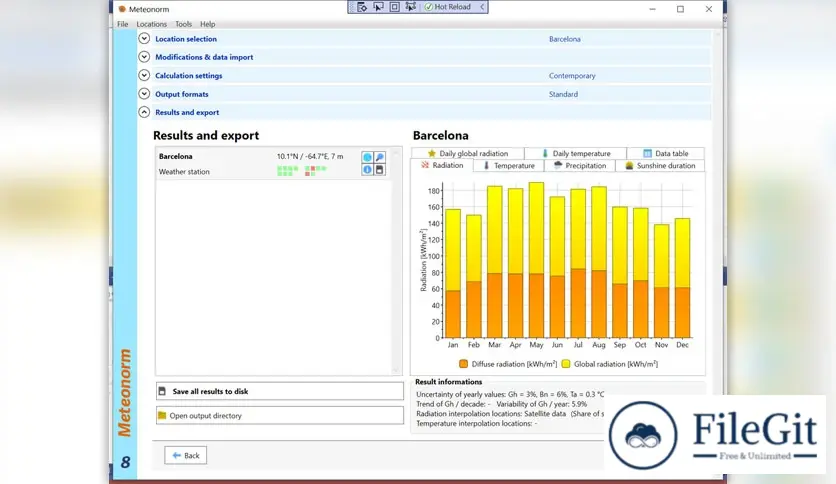Open the File menu
This screenshot has width=836, height=484.
point(123,24)
